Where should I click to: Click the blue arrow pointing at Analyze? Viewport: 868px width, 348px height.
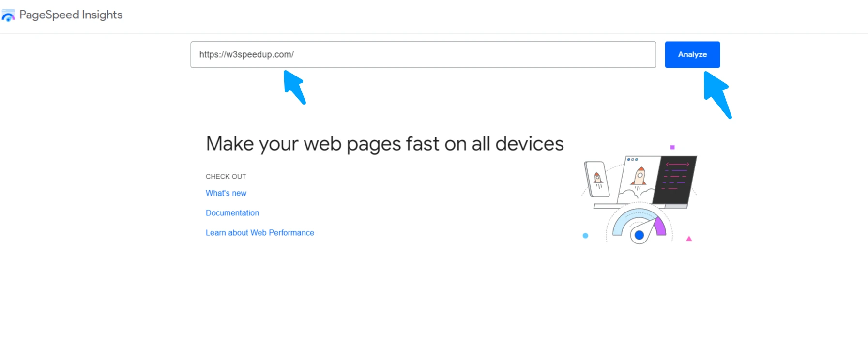pyautogui.click(x=717, y=94)
